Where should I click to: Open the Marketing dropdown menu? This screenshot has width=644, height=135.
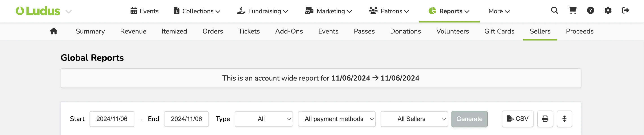coord(328,11)
